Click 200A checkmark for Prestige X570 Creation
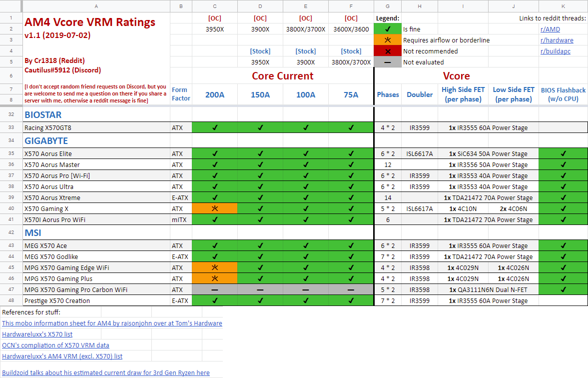This screenshot has height=378, width=588. coord(214,300)
